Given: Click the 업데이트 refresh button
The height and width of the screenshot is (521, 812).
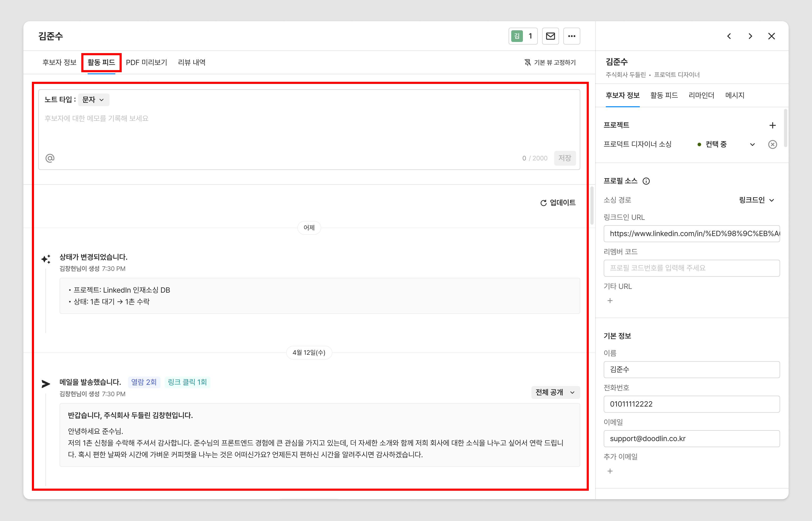Looking at the screenshot, I should click(x=558, y=202).
